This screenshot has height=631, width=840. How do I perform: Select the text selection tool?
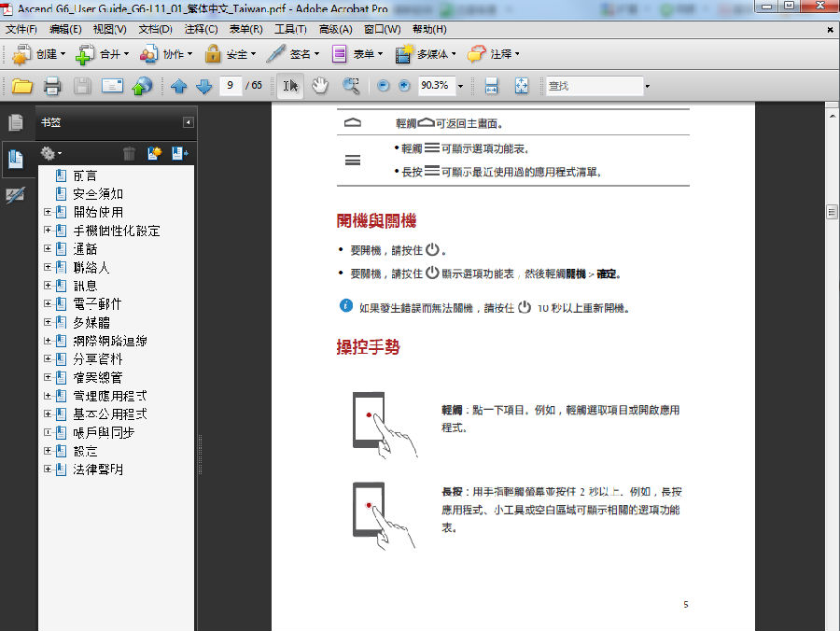tap(290, 86)
